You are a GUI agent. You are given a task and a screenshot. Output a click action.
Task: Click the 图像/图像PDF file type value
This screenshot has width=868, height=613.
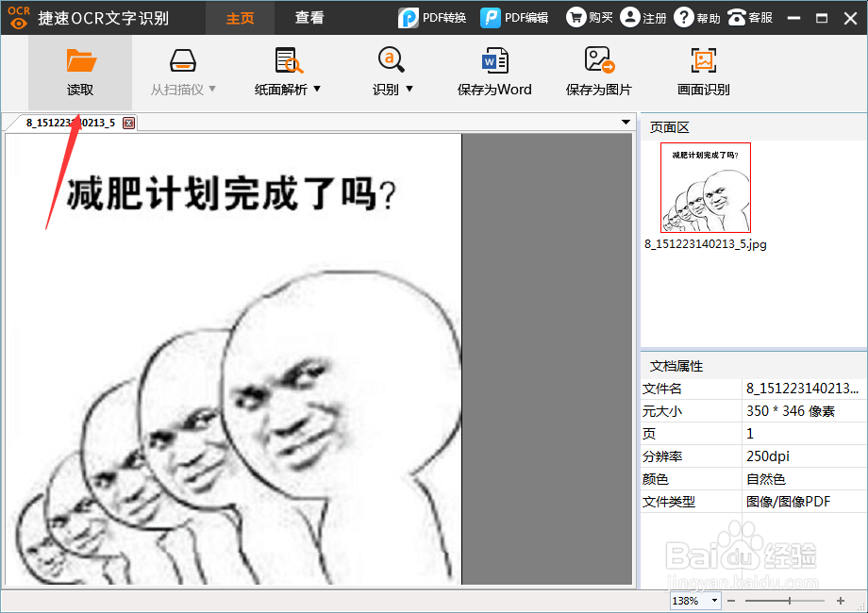coord(788,502)
